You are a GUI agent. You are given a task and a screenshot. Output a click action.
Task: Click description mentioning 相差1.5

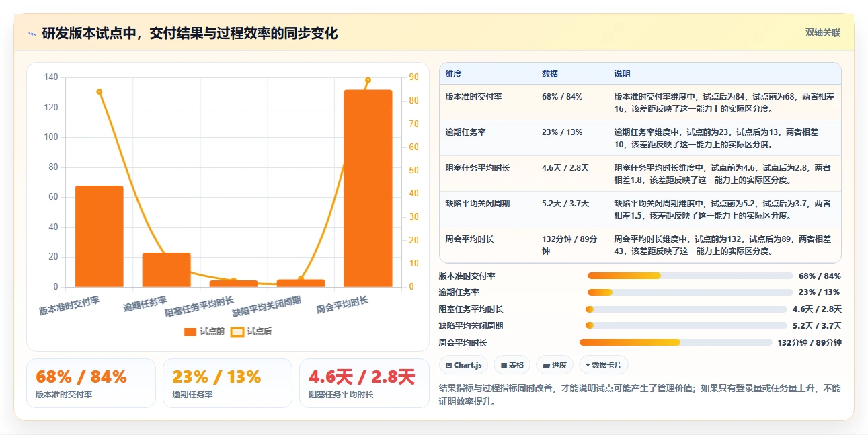click(x=724, y=209)
